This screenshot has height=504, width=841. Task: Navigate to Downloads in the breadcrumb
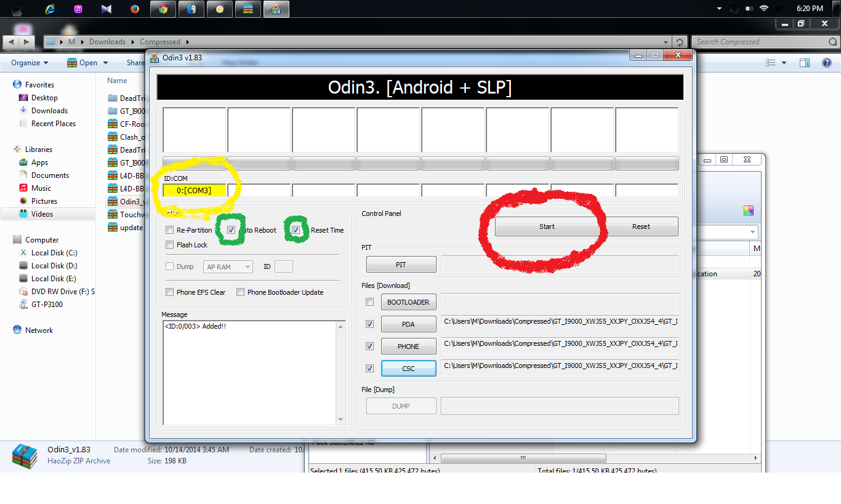(x=107, y=42)
